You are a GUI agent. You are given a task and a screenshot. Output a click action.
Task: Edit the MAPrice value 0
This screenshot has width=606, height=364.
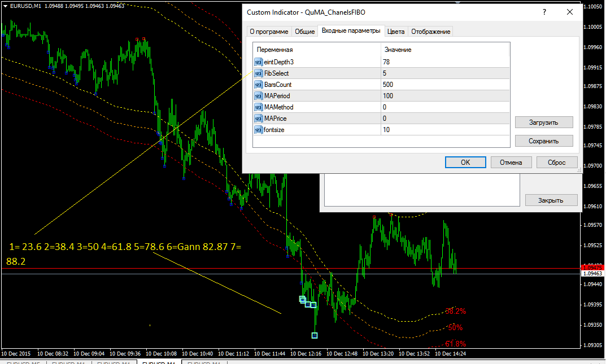click(445, 119)
